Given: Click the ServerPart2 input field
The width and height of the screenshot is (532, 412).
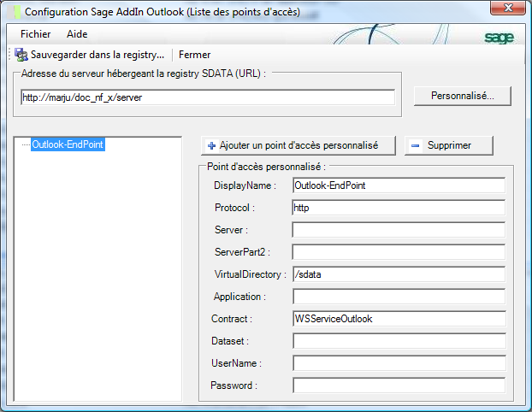Looking at the screenshot, I should point(399,252).
